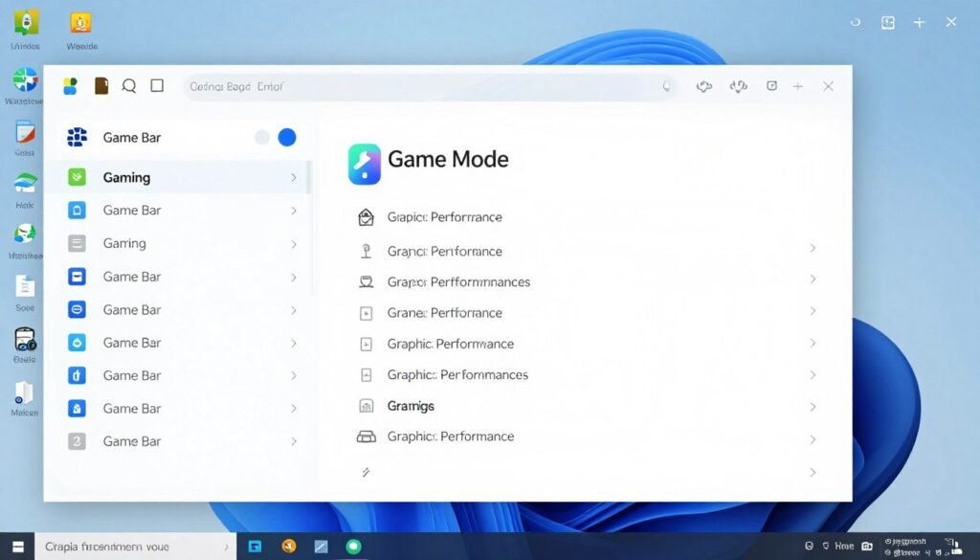Screen dimensions: 980x560
Task: Select the Gaming item with grey list icon
Action: pos(177,244)
